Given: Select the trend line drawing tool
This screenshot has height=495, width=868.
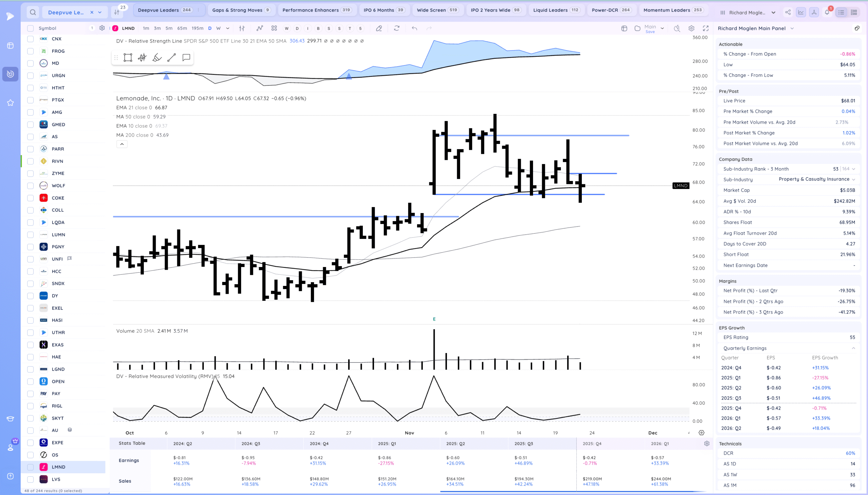Looking at the screenshot, I should point(172,58).
